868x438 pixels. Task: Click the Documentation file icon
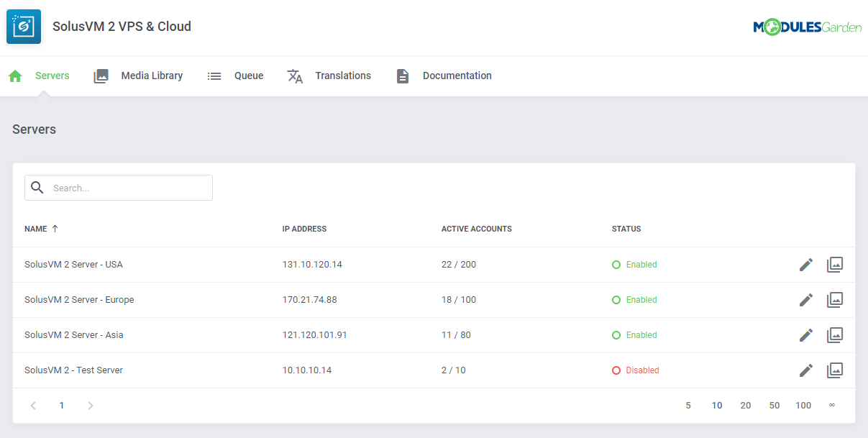pos(403,76)
